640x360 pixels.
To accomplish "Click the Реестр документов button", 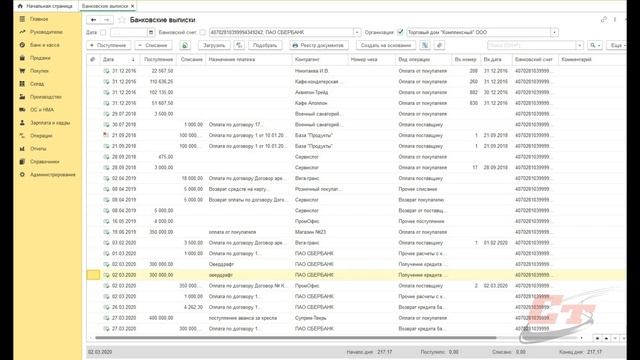I will tap(319, 45).
